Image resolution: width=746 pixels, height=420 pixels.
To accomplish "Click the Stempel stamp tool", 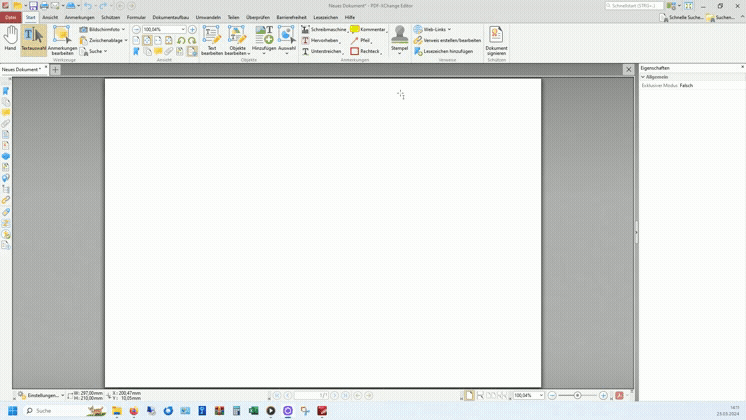I will pos(399,40).
